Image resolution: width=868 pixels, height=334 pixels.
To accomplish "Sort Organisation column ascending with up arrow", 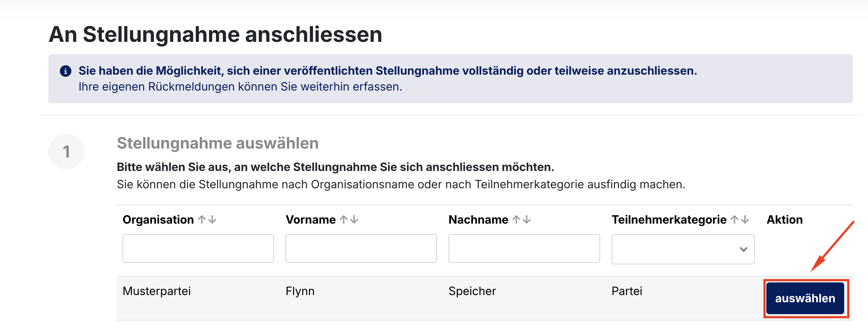I will tap(202, 219).
